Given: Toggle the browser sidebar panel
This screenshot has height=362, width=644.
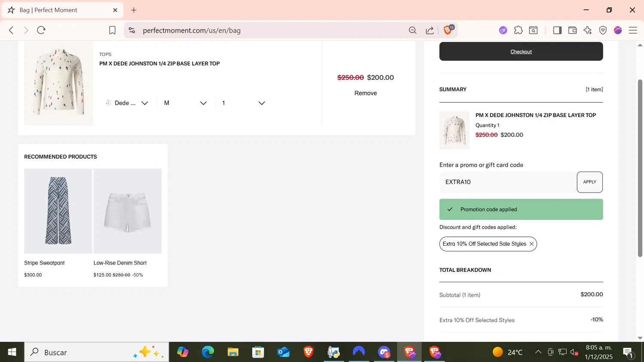Looking at the screenshot, I should coord(557,30).
